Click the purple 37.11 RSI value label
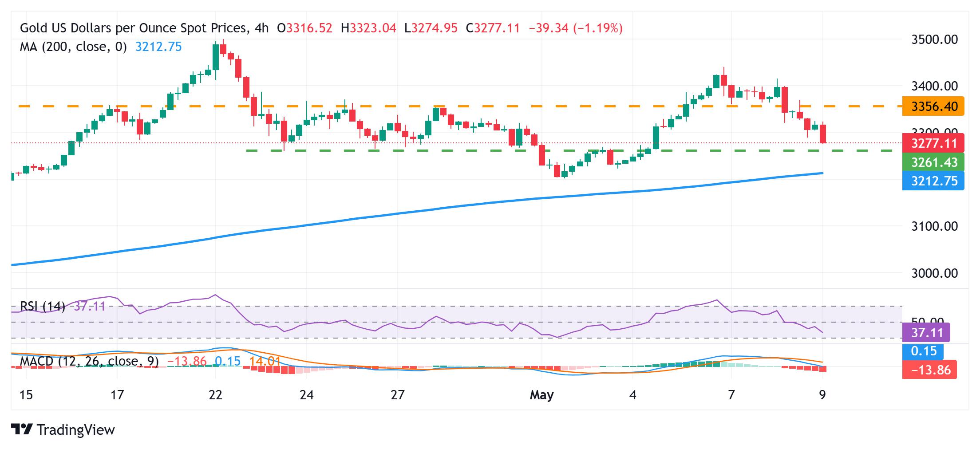Image resolution: width=980 pixels, height=449 pixels. coord(926,332)
